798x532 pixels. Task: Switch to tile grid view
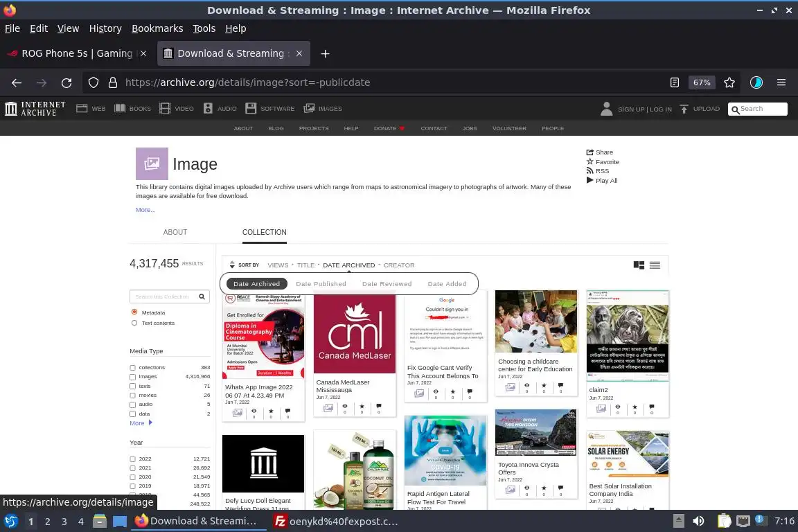pyautogui.click(x=639, y=265)
